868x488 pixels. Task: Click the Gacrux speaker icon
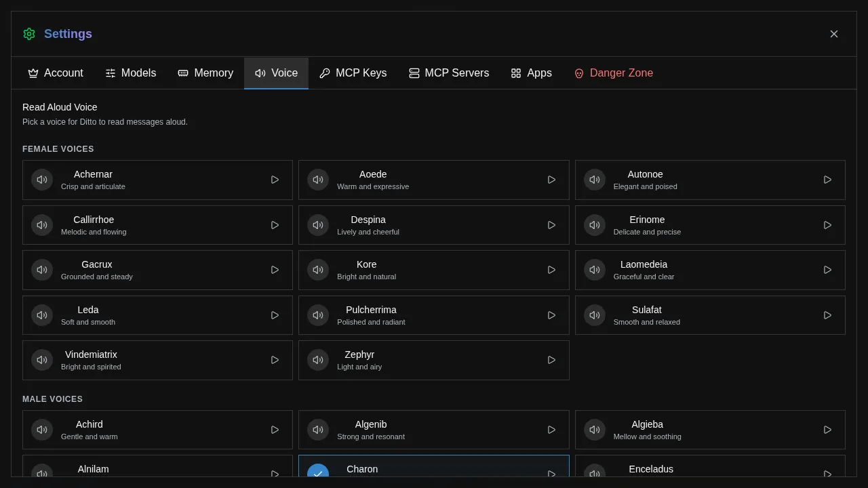[x=41, y=270]
